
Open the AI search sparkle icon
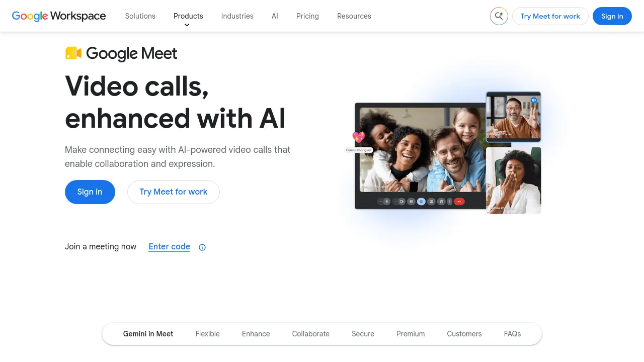[x=499, y=16]
